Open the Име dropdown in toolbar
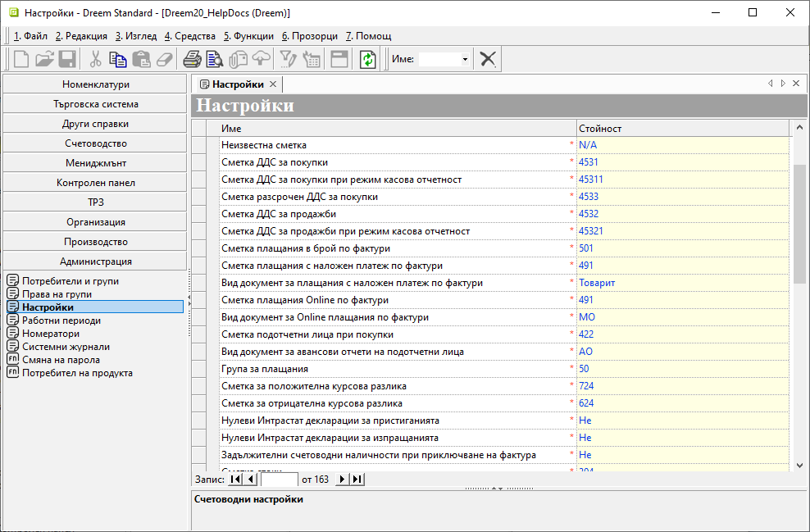Screen dimensions: 810x532 pos(465,59)
